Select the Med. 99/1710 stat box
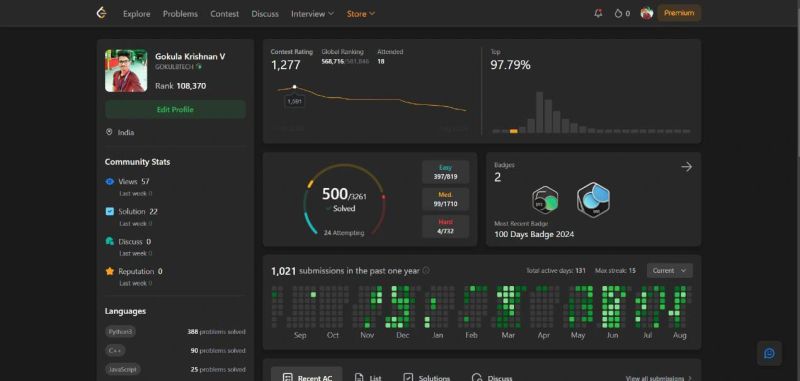800x381 pixels. point(445,199)
